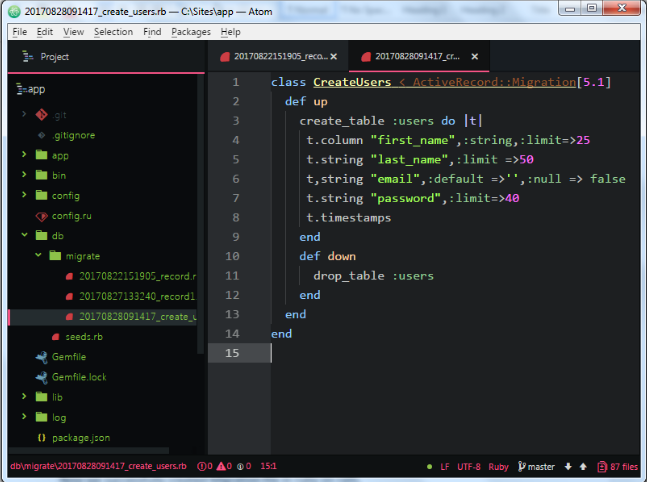Collapse the db folder
The height and width of the screenshot is (482, 647).
(24, 236)
